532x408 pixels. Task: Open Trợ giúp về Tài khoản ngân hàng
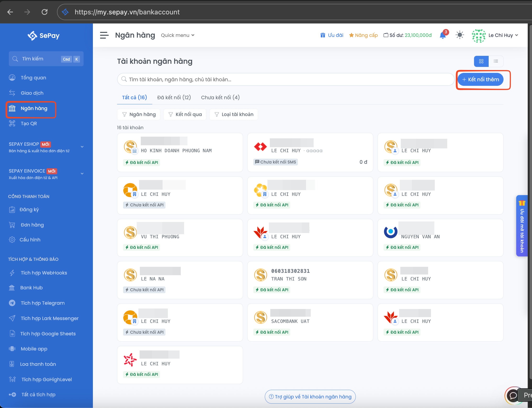tap(310, 397)
